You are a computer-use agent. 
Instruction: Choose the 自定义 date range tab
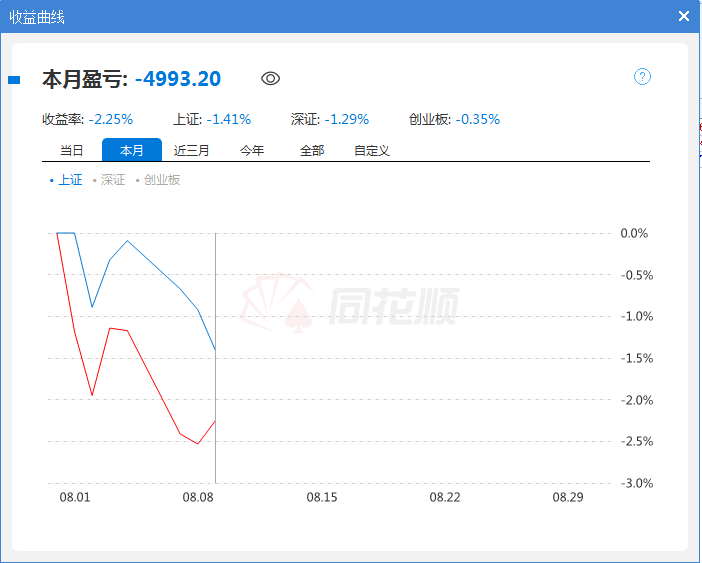coord(372,151)
